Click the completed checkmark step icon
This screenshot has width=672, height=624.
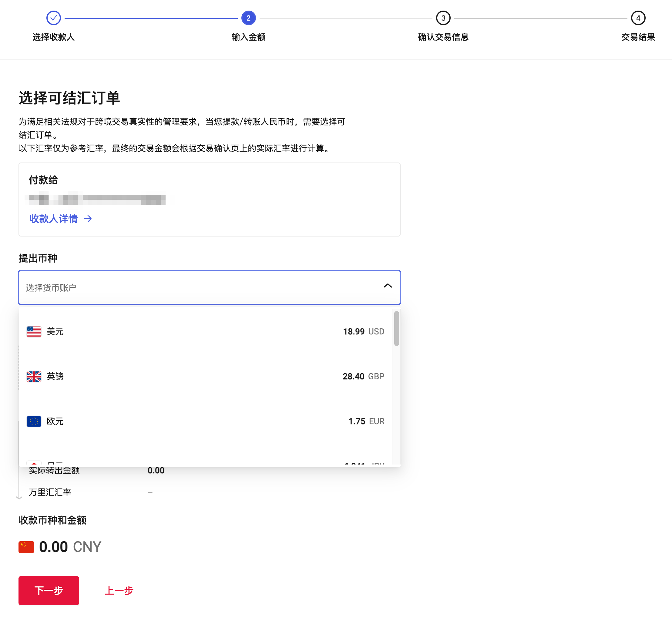[53, 18]
